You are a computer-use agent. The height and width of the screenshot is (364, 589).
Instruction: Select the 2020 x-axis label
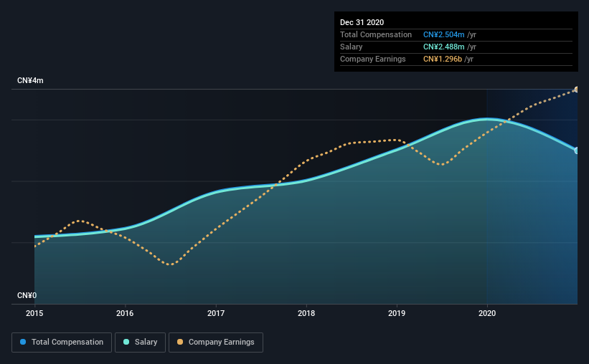(x=487, y=313)
